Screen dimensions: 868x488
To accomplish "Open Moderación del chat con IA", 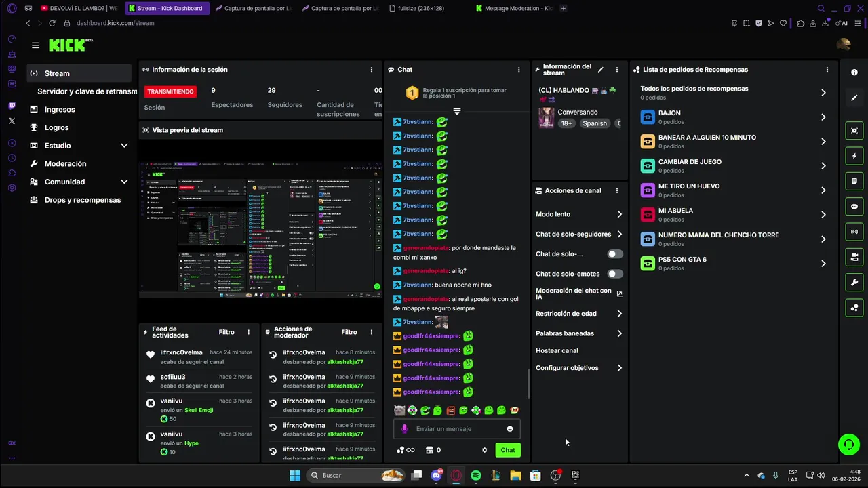I will click(x=578, y=293).
